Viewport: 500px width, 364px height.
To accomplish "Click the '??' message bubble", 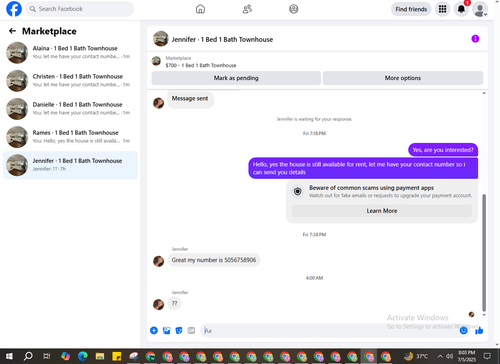I will pyautogui.click(x=174, y=303).
